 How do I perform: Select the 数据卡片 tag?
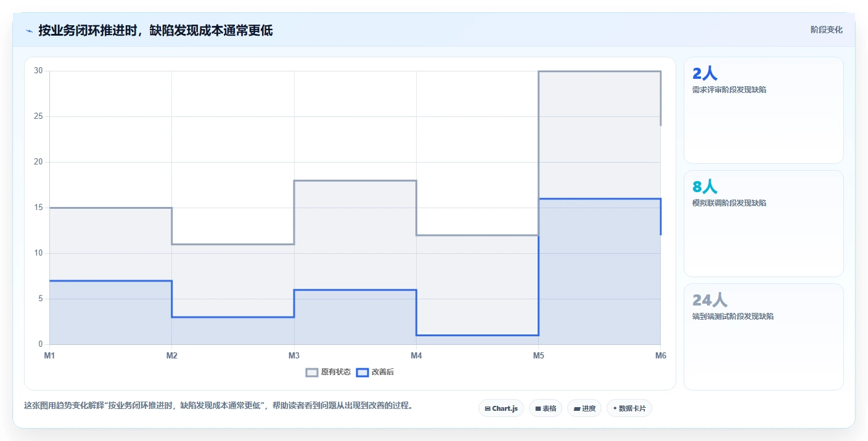[629, 408]
